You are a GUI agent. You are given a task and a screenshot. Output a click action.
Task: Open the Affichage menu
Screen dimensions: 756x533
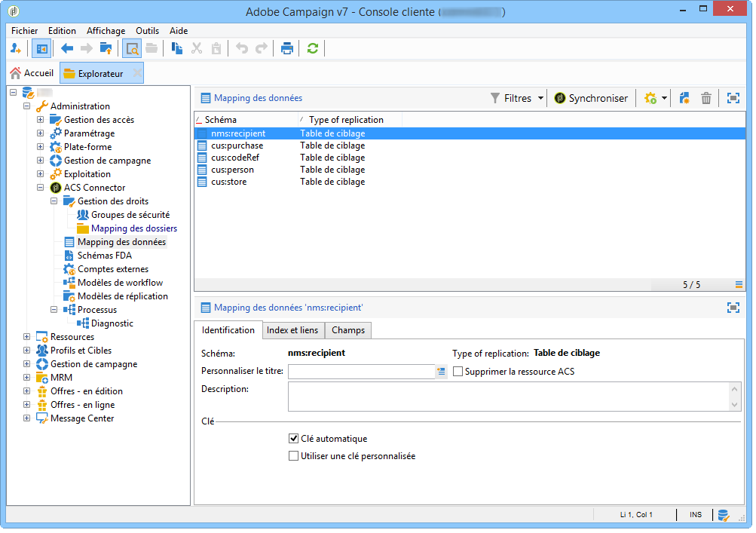pyautogui.click(x=106, y=31)
